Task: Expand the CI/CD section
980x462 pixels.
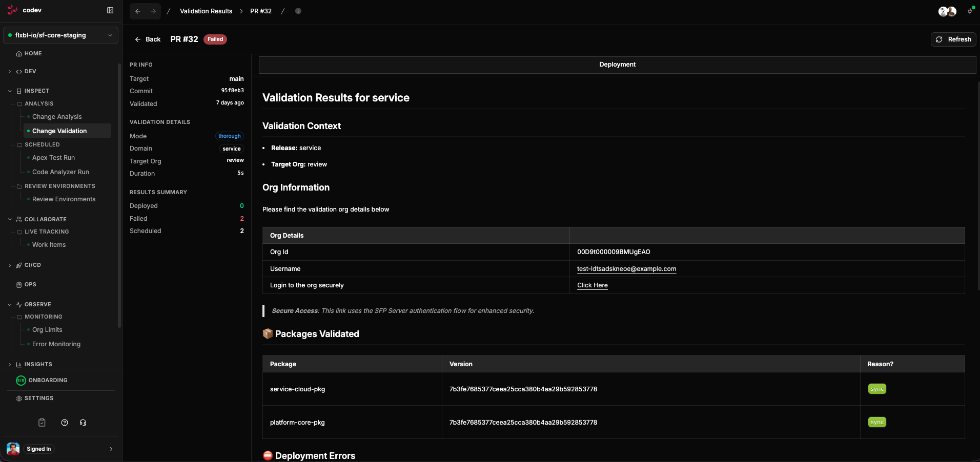Action: tap(9, 265)
